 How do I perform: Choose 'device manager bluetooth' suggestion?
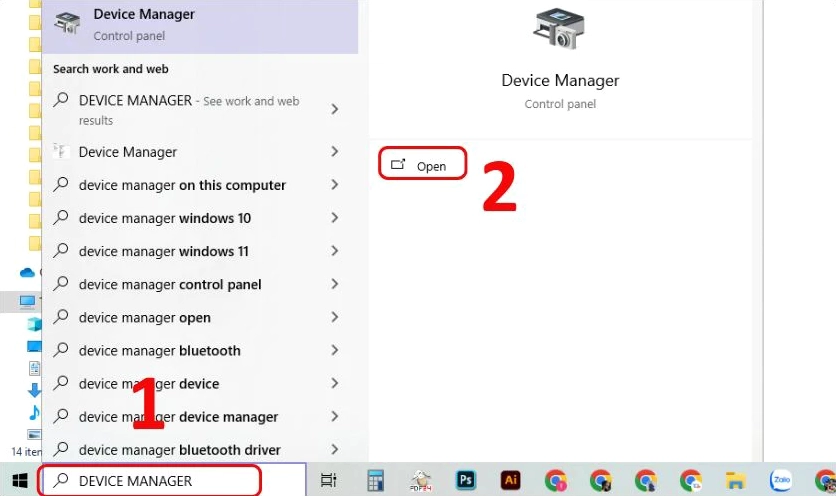coord(200,350)
